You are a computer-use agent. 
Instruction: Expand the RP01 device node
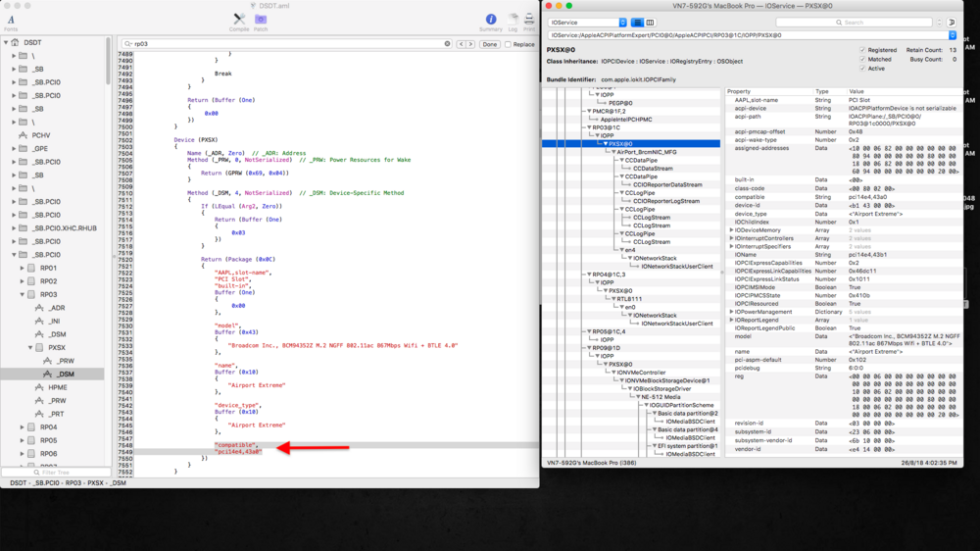22,268
